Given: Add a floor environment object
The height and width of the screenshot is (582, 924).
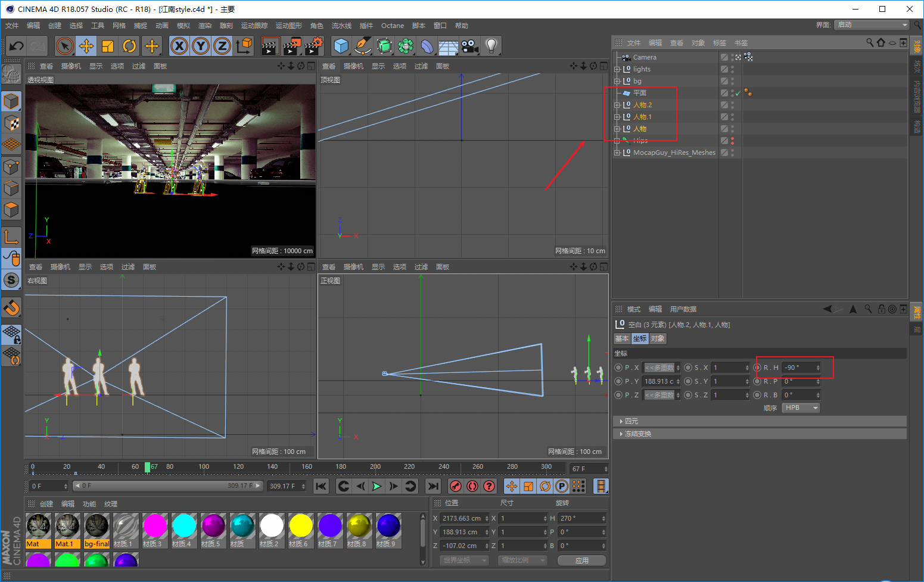Looking at the screenshot, I should tap(448, 46).
